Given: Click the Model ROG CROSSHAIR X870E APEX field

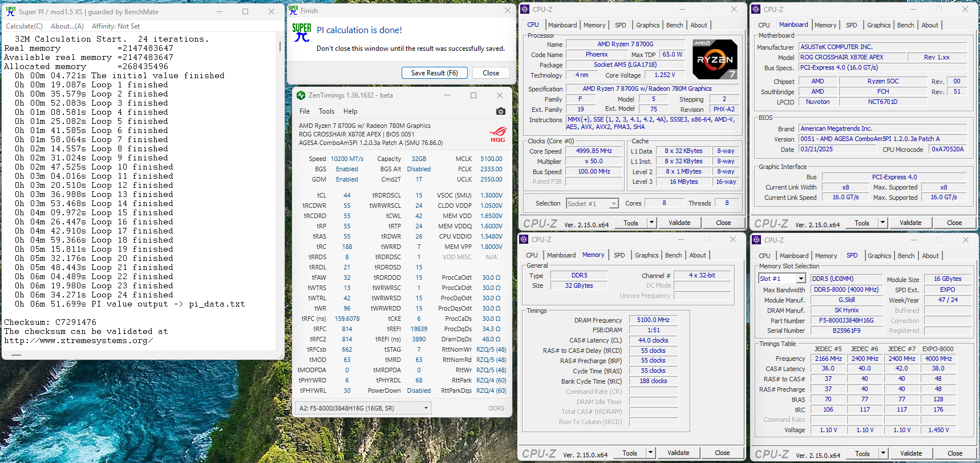Looking at the screenshot, I should pyautogui.click(x=852, y=57).
